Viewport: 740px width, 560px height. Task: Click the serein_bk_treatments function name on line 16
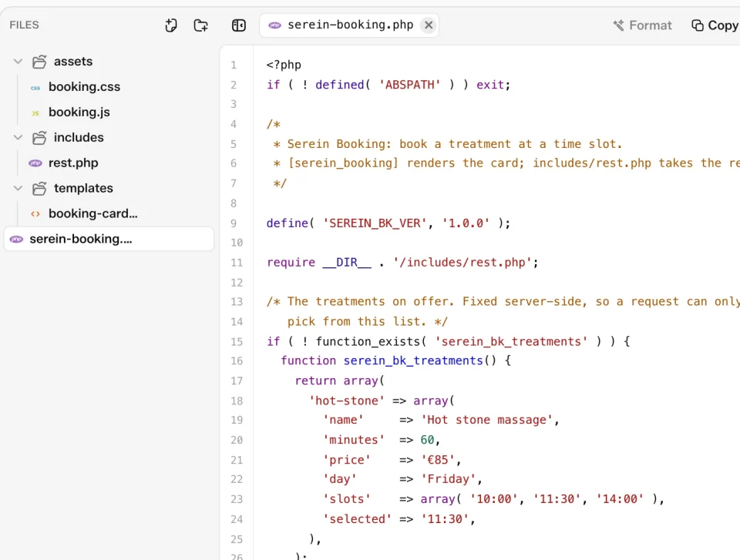[x=413, y=361]
